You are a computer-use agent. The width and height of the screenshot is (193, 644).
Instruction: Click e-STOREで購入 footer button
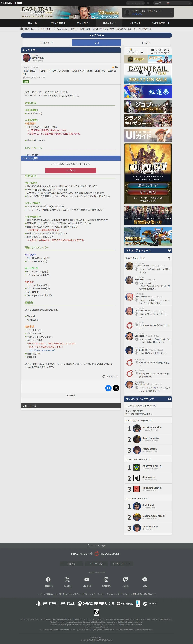coord(96,563)
